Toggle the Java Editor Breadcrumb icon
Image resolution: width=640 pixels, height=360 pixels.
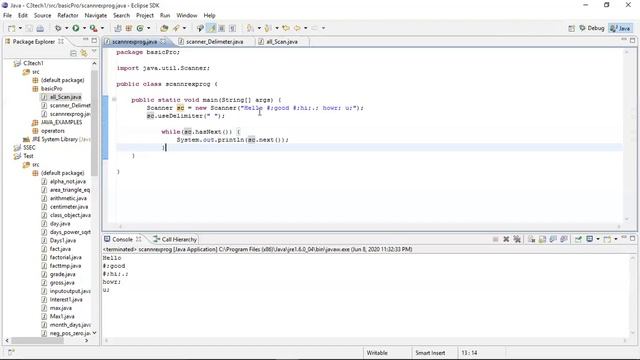point(200,28)
